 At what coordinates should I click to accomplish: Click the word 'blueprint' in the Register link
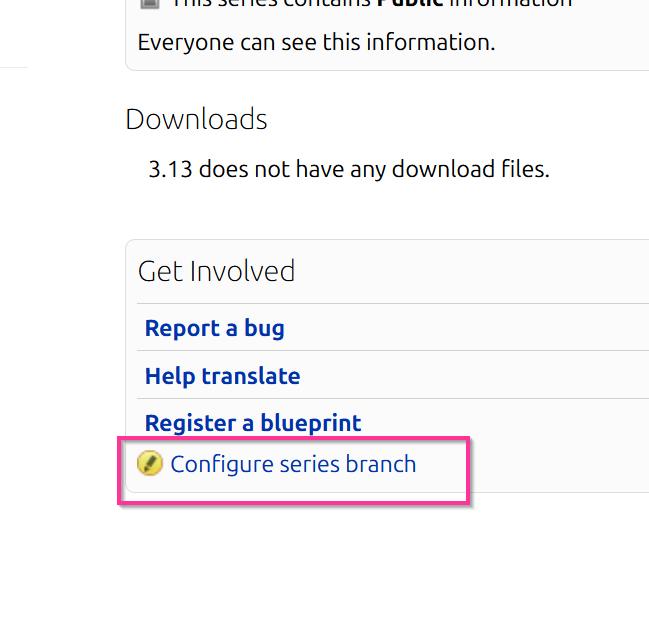click(x=311, y=423)
